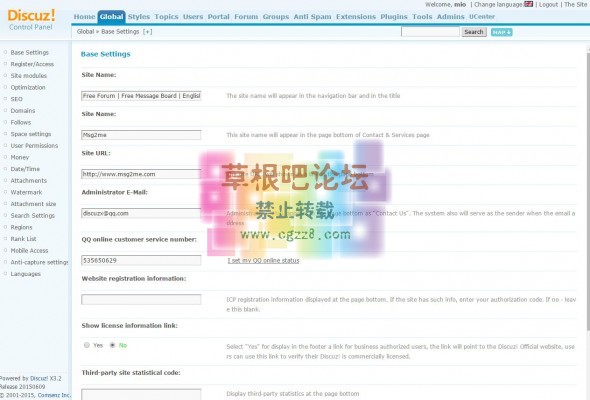Screen dimensions: 590x400
Task: Open the Anti Spam menu
Action: [312, 17]
